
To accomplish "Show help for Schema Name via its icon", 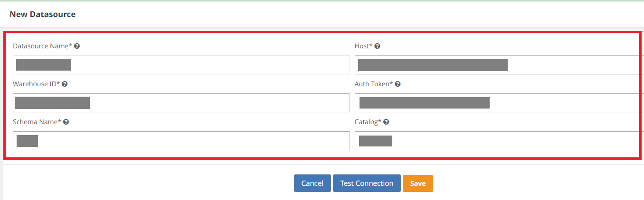I will [x=66, y=122].
